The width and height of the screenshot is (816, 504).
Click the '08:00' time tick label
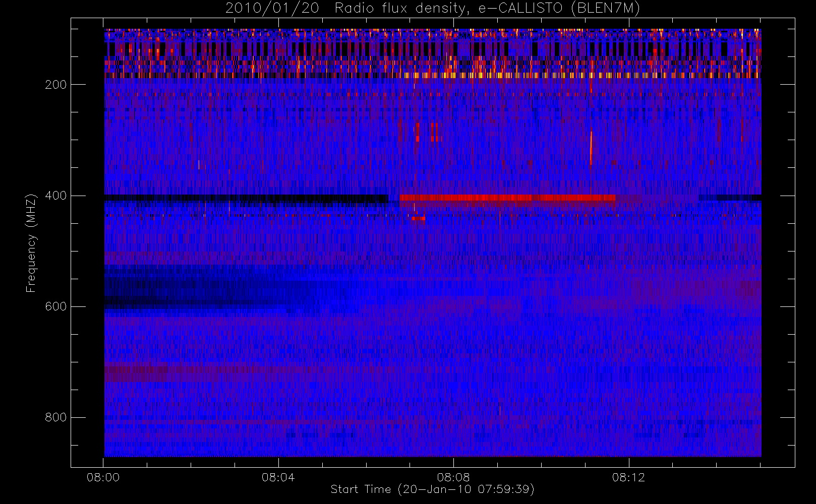103,477
